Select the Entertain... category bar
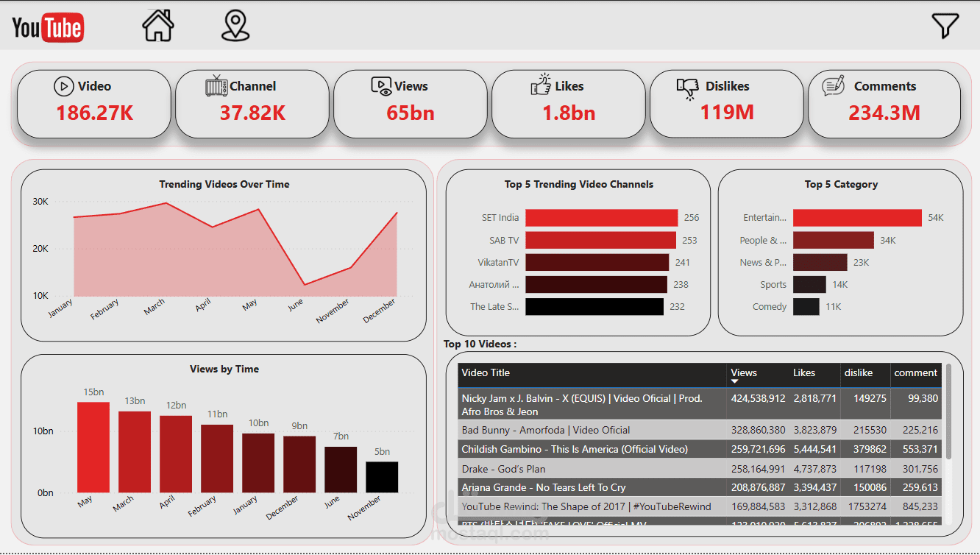 point(857,218)
